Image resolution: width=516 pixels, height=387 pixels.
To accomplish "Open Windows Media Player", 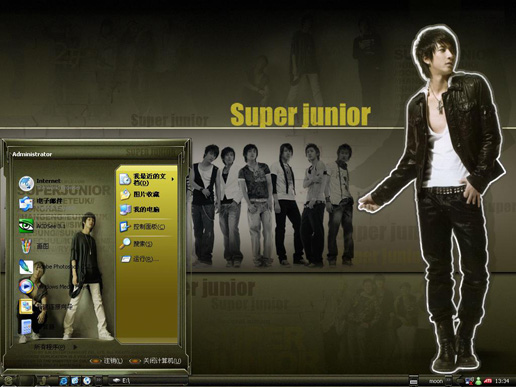I will click(x=26, y=286).
